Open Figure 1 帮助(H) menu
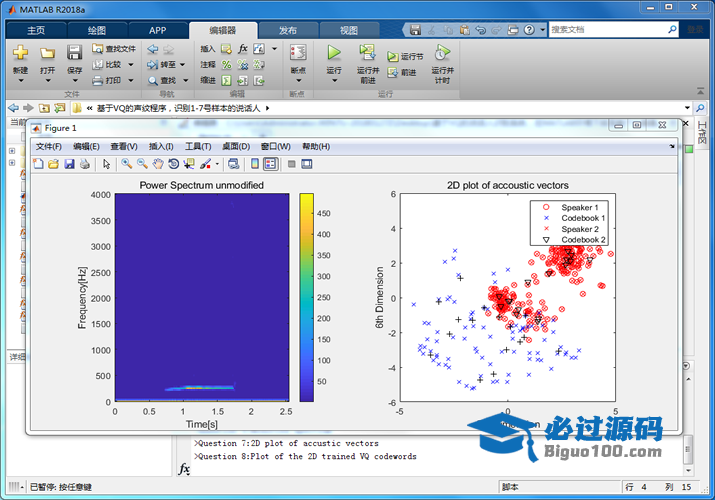715x500 pixels. click(316, 146)
